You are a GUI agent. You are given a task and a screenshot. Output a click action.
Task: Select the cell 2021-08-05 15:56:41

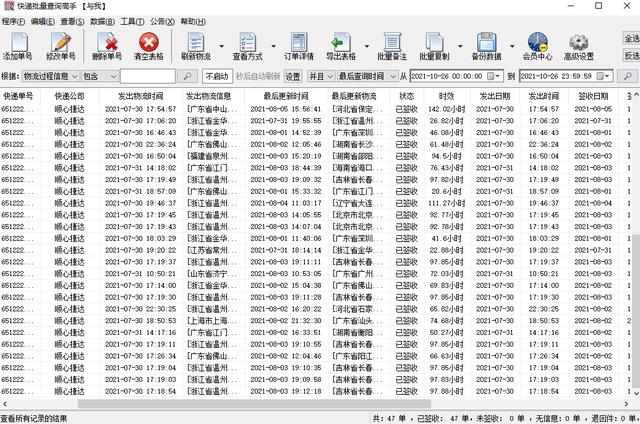coord(286,109)
